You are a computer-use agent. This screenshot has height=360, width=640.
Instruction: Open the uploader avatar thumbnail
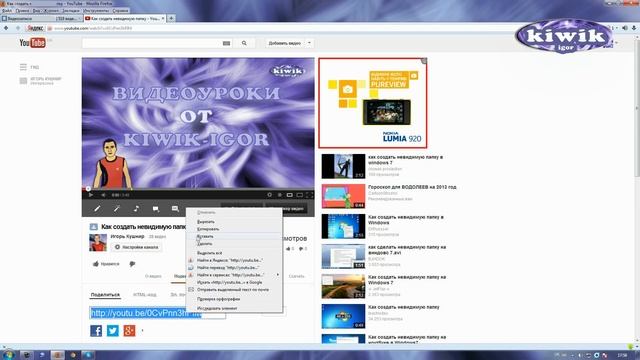[x=98, y=242]
